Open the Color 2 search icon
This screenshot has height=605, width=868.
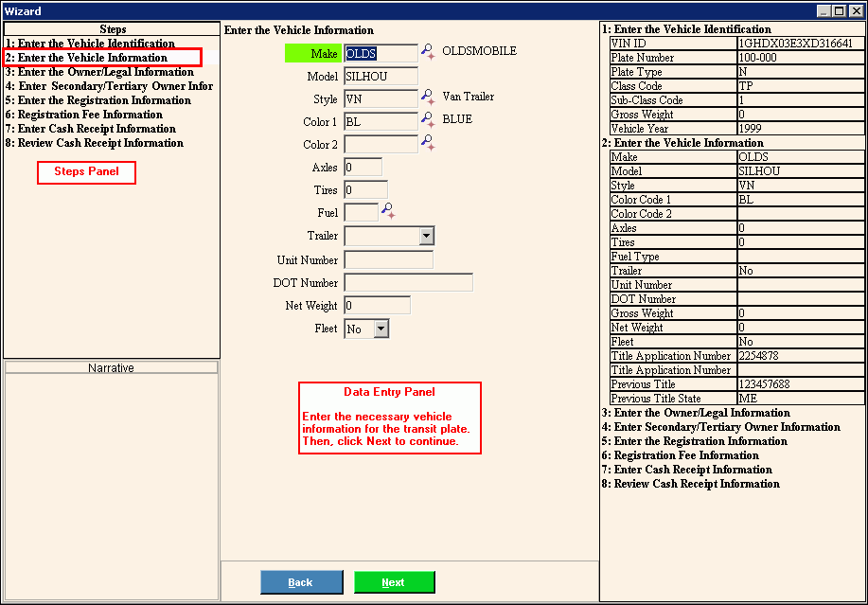tap(428, 143)
